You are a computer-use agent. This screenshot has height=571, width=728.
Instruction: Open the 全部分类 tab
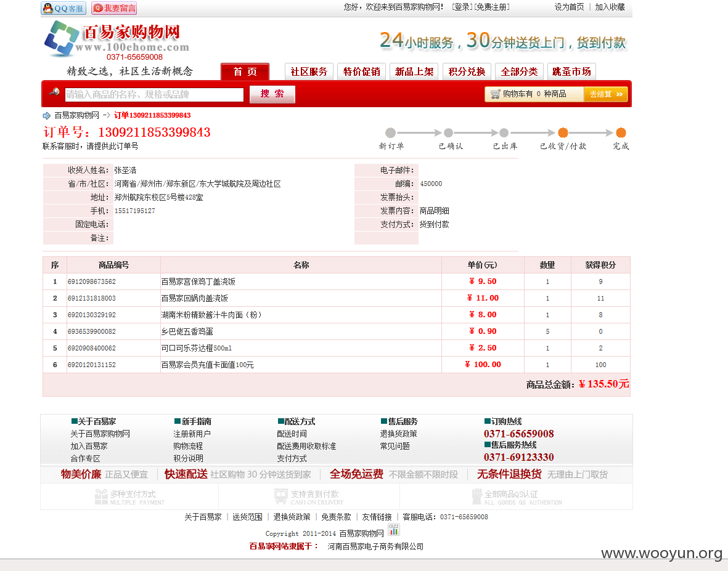pos(519,71)
